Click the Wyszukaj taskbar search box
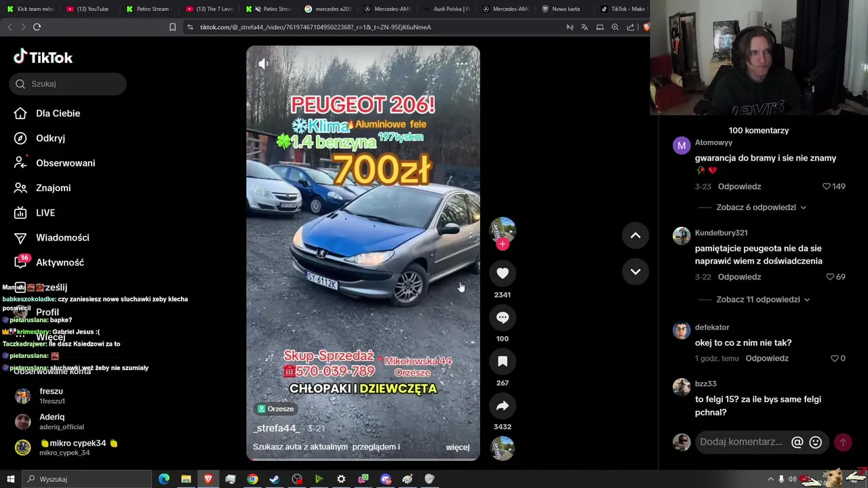Screen dimensions: 868x488 point(87,479)
